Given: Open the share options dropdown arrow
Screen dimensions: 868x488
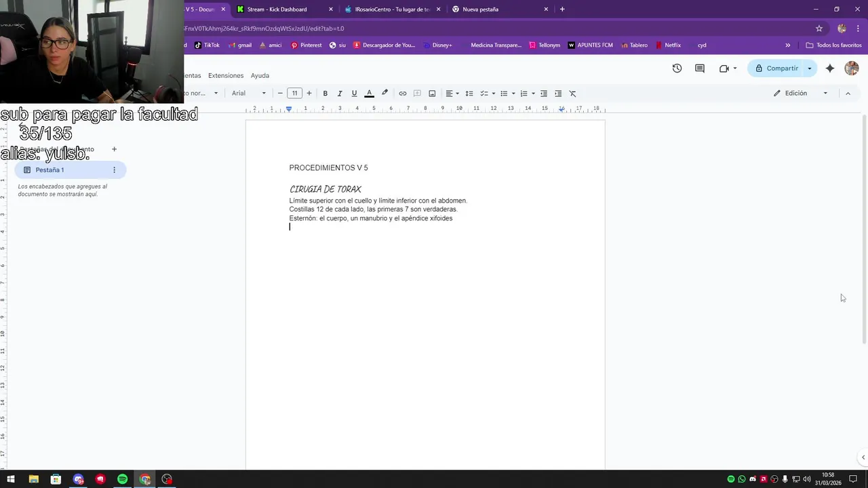Looking at the screenshot, I should coord(809,68).
